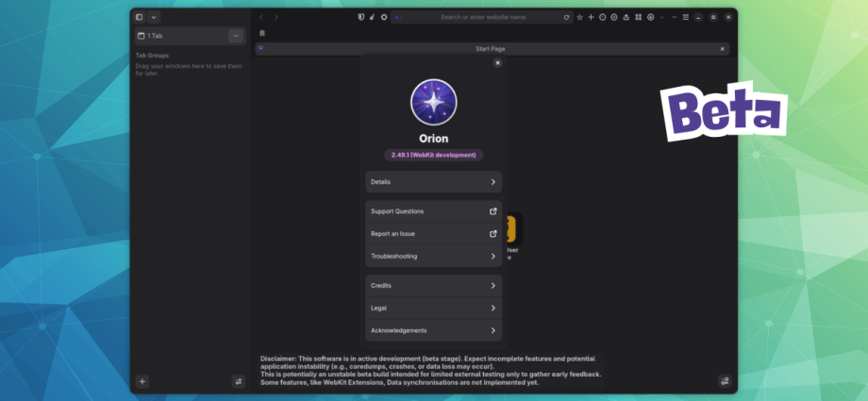The height and width of the screenshot is (401, 868).
Task: Expand the toolbar overflow chevron
Action: coord(662,17)
